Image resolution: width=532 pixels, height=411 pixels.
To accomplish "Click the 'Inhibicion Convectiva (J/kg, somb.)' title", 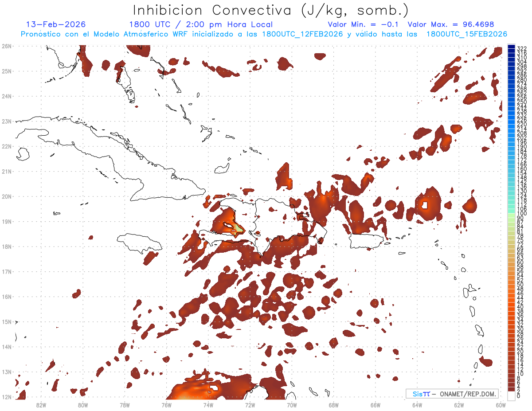I will point(271,10).
